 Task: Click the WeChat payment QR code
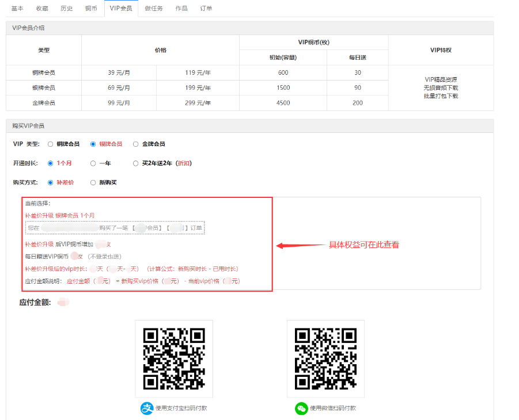pos(325,359)
